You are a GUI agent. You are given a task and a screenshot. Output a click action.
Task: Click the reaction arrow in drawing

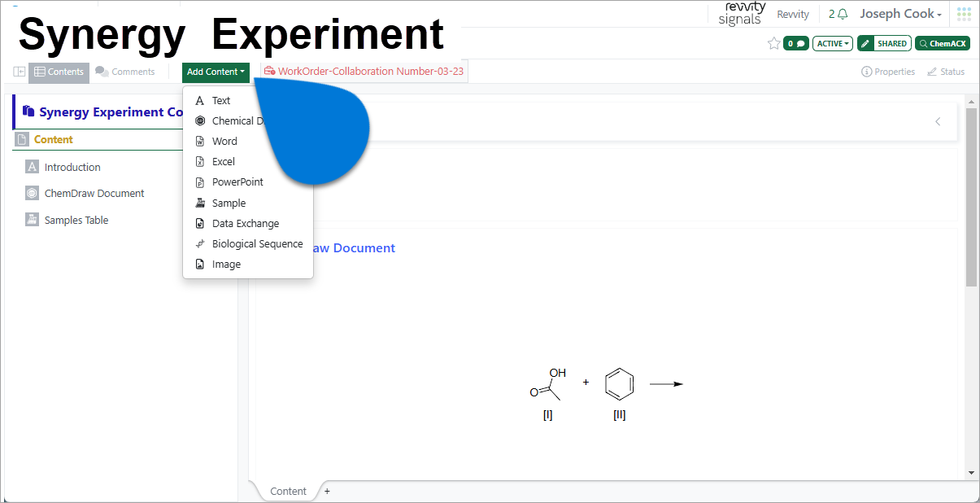[x=666, y=384]
